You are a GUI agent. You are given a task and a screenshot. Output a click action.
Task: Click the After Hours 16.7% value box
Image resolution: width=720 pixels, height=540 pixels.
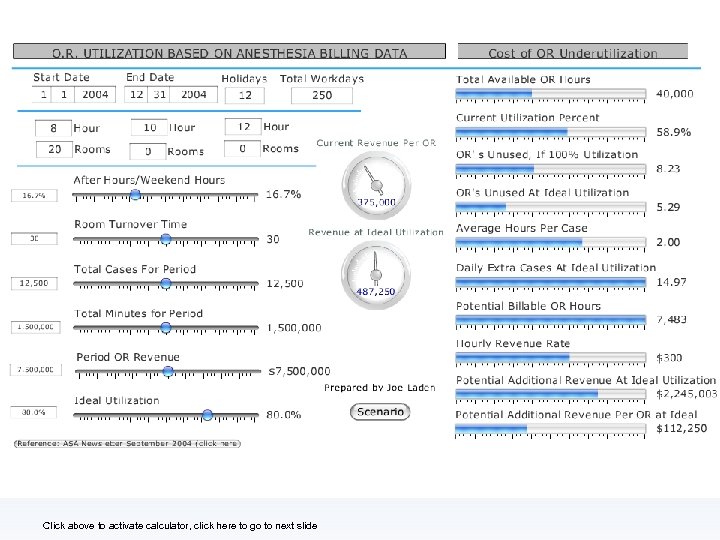(x=34, y=196)
